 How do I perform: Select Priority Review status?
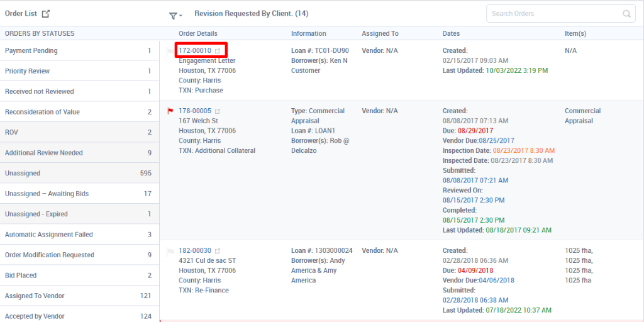[79, 71]
